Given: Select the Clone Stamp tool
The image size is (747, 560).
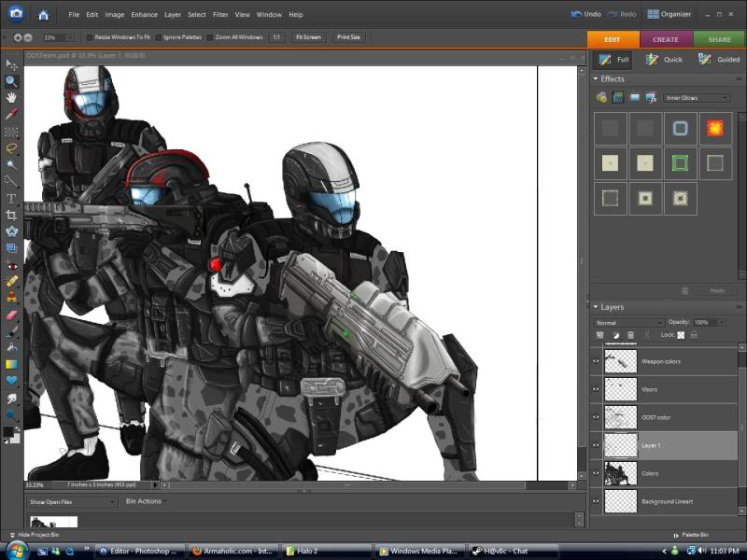Looking at the screenshot, I should (11, 298).
